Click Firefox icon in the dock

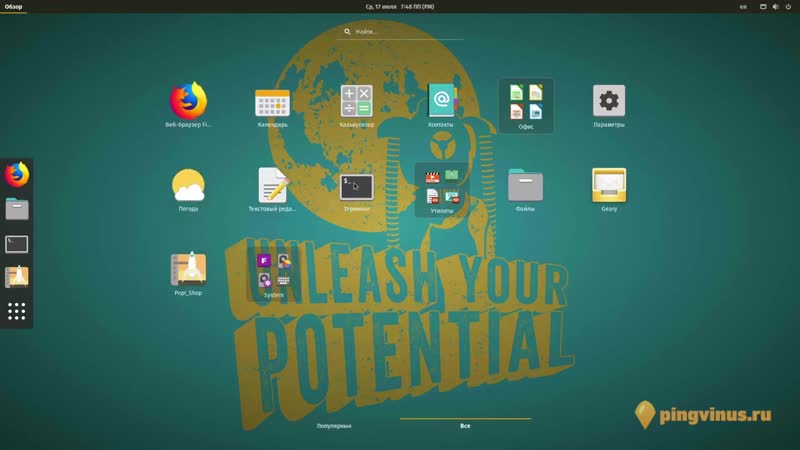tap(17, 175)
